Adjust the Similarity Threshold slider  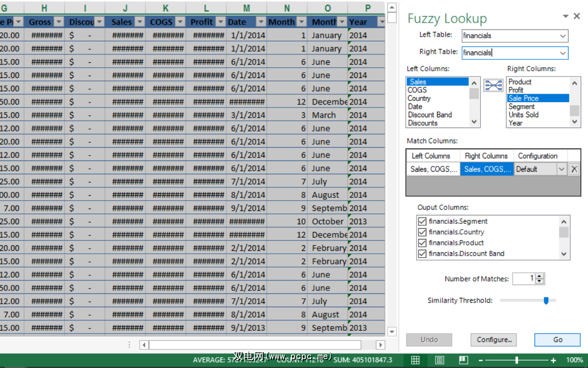tap(546, 300)
